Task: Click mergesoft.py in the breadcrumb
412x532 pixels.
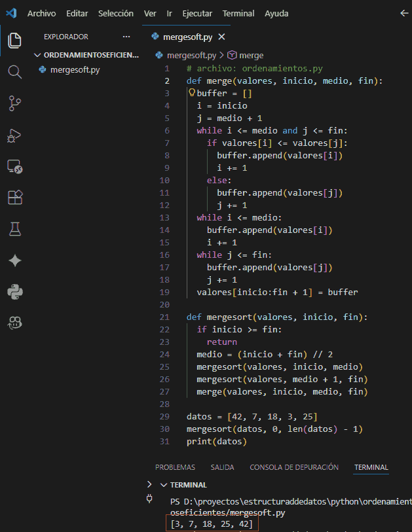Action: [191, 56]
